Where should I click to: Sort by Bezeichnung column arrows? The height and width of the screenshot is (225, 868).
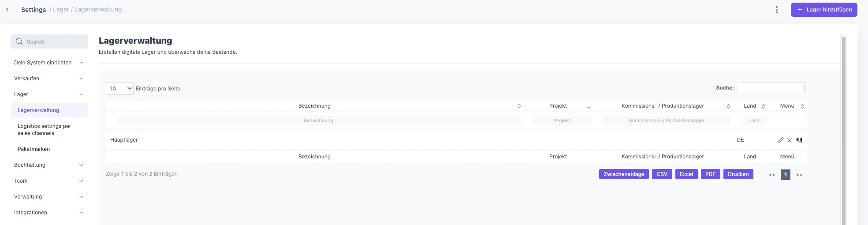pos(519,106)
